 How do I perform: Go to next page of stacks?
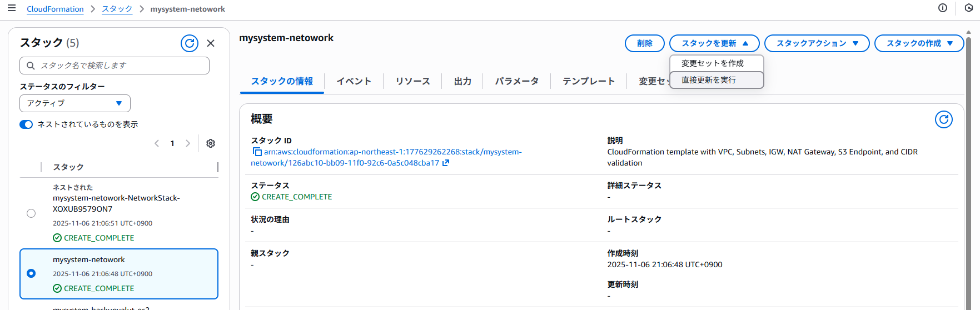tap(188, 143)
